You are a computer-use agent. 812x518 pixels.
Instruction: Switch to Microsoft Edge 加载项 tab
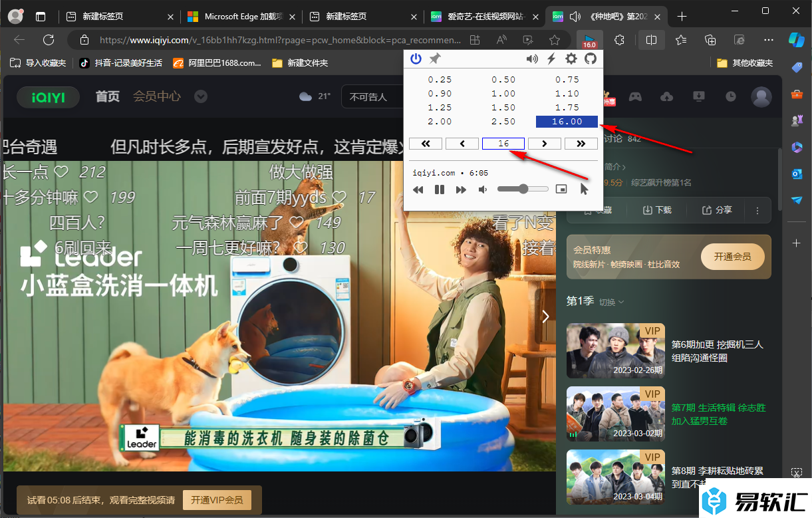[x=241, y=17]
